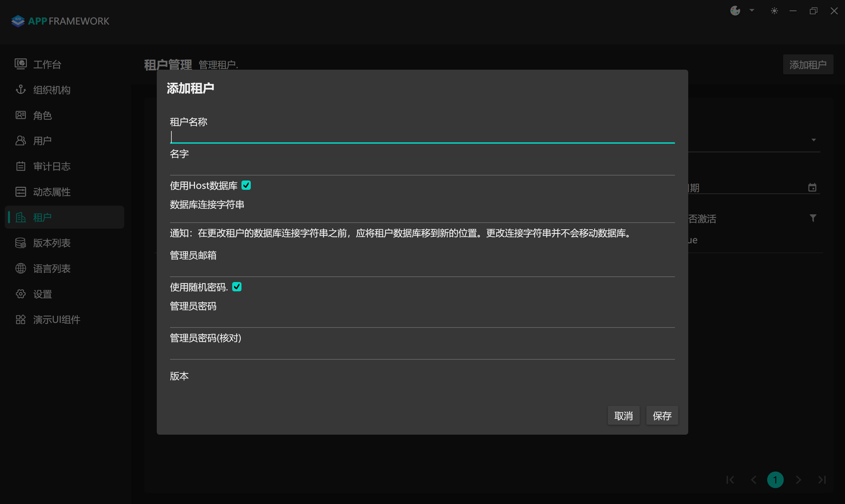
Task: Open the 动态属性 menu item
Action: tap(52, 192)
